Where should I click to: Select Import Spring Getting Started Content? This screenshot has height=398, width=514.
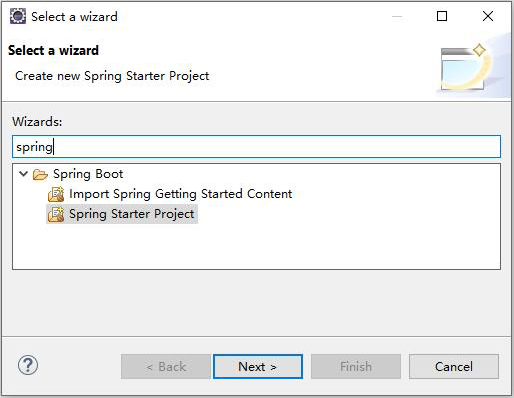[x=180, y=194]
